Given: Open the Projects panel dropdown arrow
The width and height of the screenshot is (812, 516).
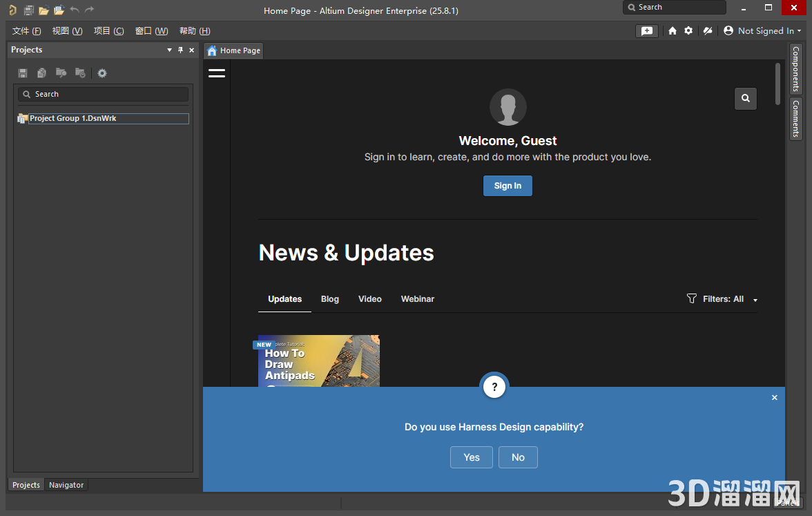Looking at the screenshot, I should (x=169, y=50).
